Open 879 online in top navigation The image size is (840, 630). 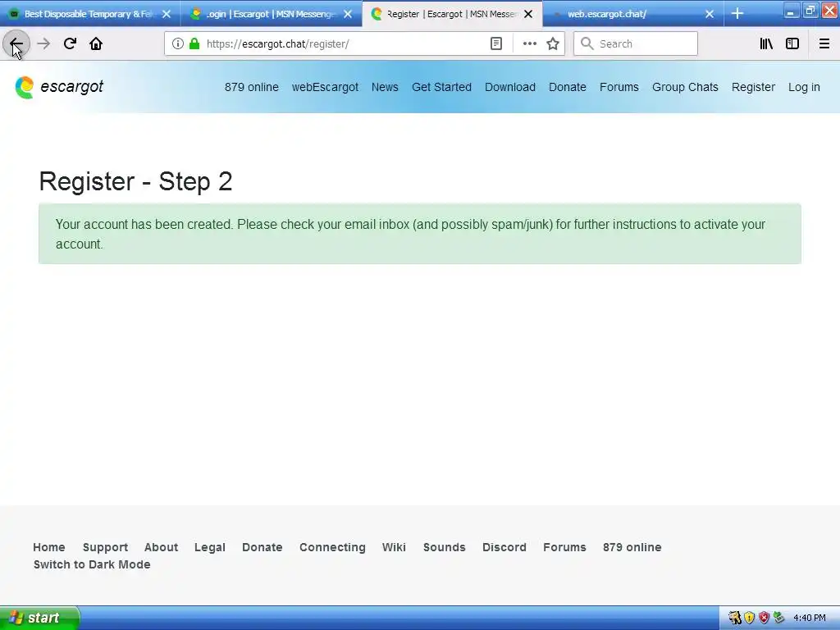coord(251,87)
